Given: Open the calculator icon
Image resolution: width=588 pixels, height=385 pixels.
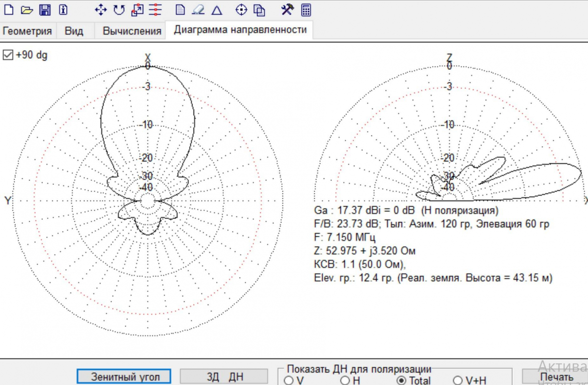Looking at the screenshot, I should (306, 10).
